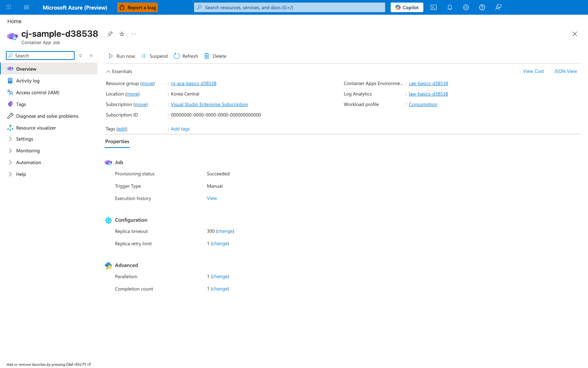Open the hamburger portal menu
588x368 pixels.
click(26, 7)
